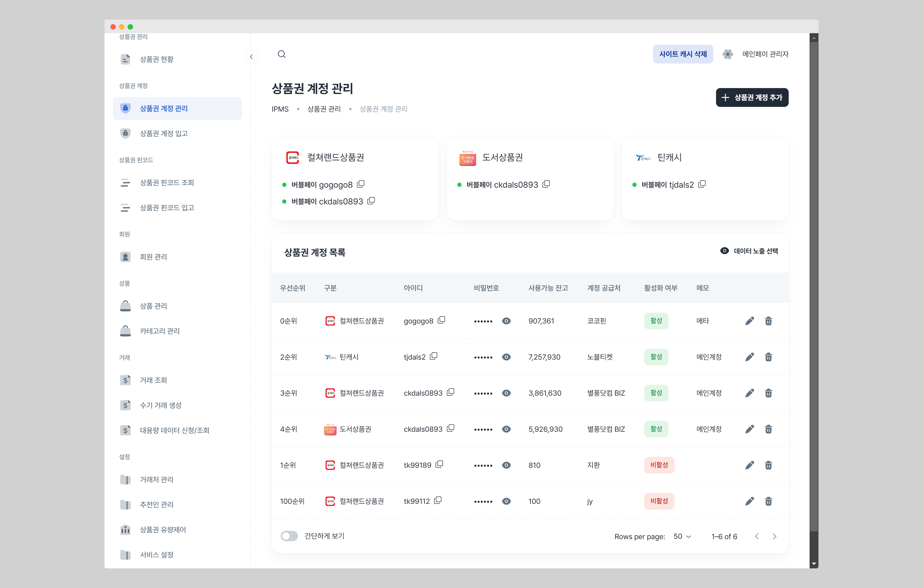This screenshot has height=588, width=923.
Task: Open 거래 조회 in the sidebar
Action: (x=153, y=380)
